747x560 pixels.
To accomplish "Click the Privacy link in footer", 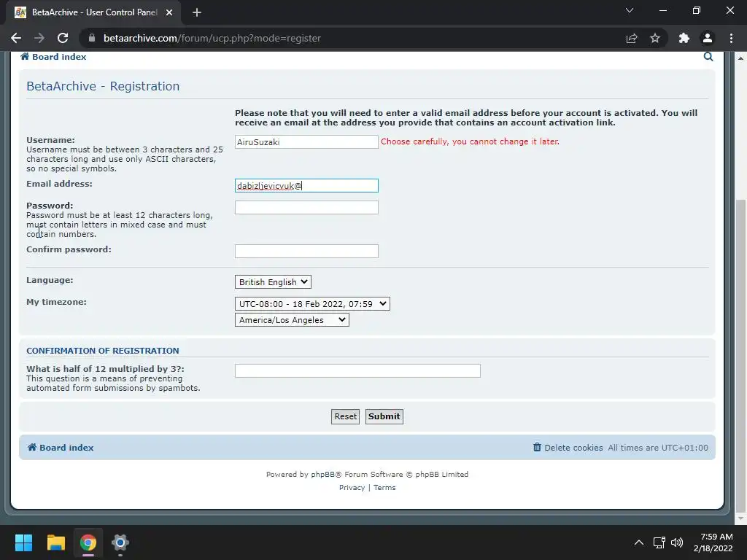I will coord(352,488).
